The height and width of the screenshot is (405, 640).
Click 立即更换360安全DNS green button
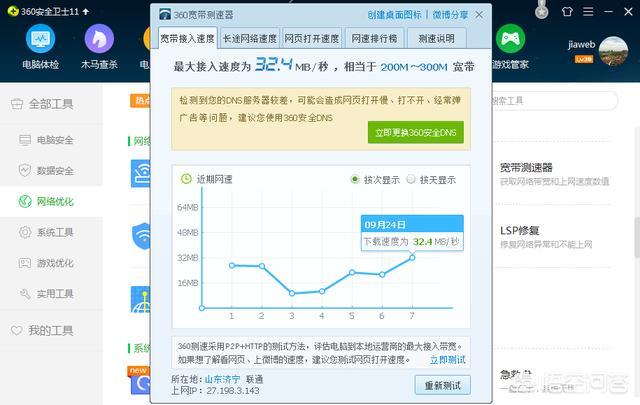416,132
